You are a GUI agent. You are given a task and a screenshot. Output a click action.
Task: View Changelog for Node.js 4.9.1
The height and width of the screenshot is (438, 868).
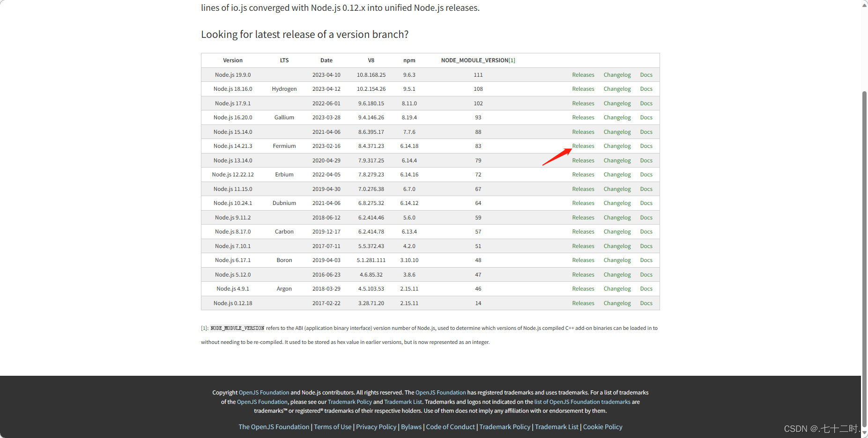[617, 289]
